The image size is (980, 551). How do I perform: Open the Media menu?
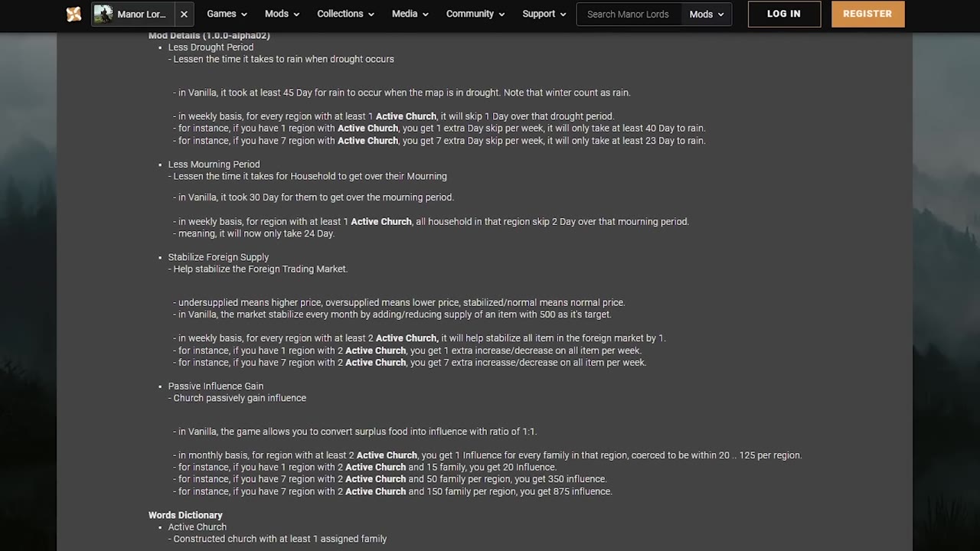[410, 14]
